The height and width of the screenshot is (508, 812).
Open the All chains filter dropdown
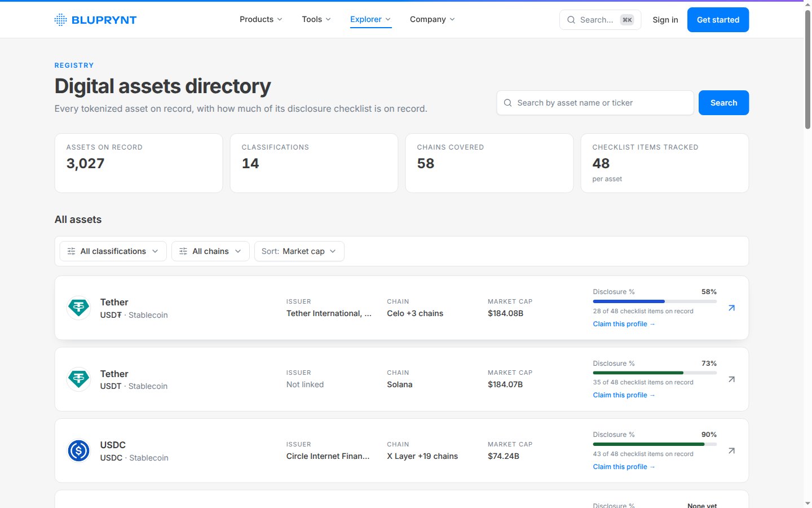coord(210,251)
